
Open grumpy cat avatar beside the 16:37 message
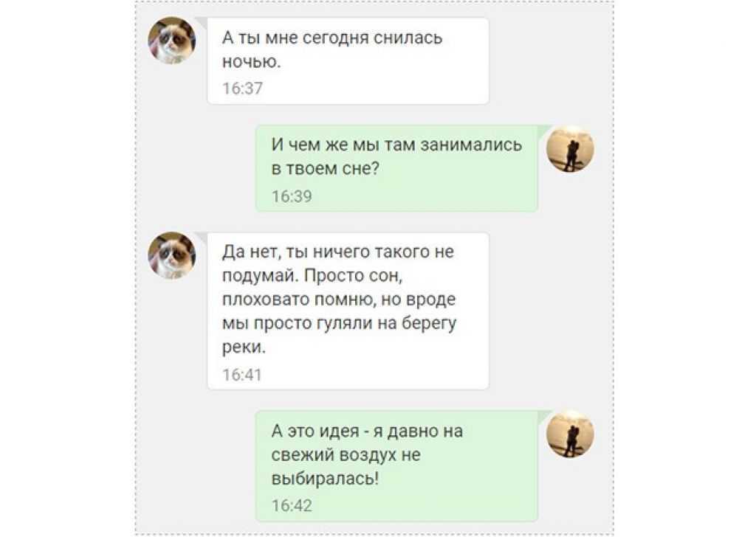[171, 41]
